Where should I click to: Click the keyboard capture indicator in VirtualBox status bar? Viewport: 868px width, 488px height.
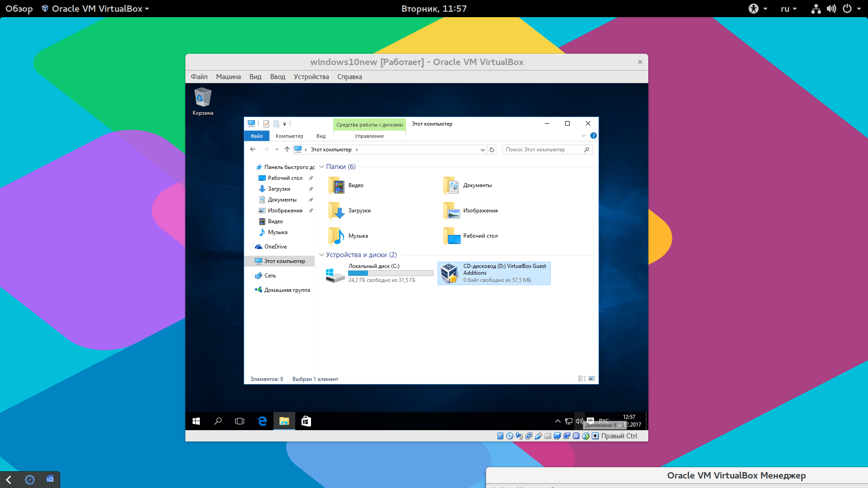click(x=595, y=436)
